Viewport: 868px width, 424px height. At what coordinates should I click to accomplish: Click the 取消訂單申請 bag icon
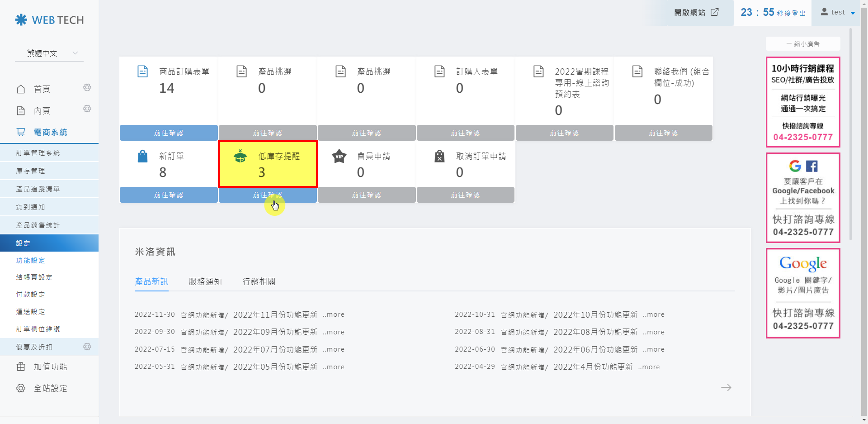(x=439, y=157)
